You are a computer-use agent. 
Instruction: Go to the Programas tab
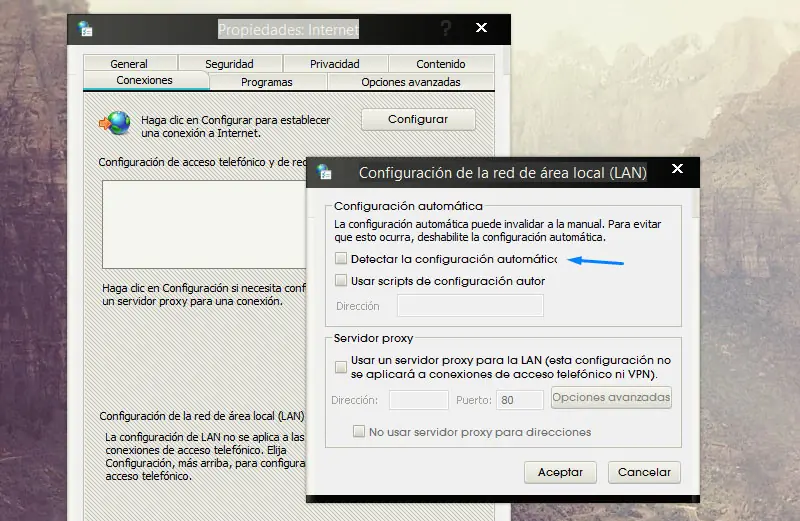[267, 82]
